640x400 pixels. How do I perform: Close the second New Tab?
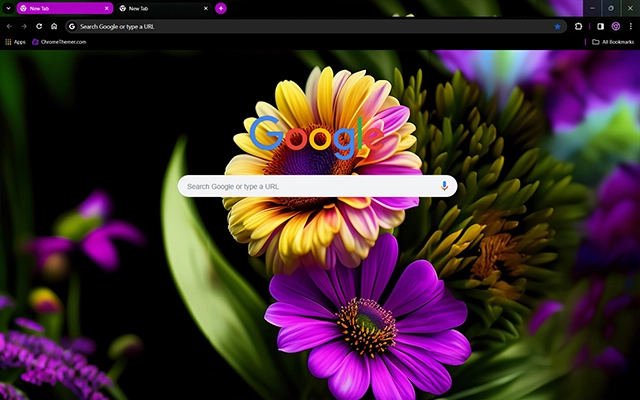pyautogui.click(x=206, y=8)
